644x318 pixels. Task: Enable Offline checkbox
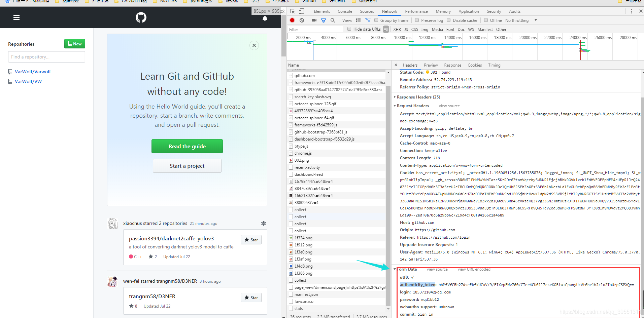tap(486, 20)
